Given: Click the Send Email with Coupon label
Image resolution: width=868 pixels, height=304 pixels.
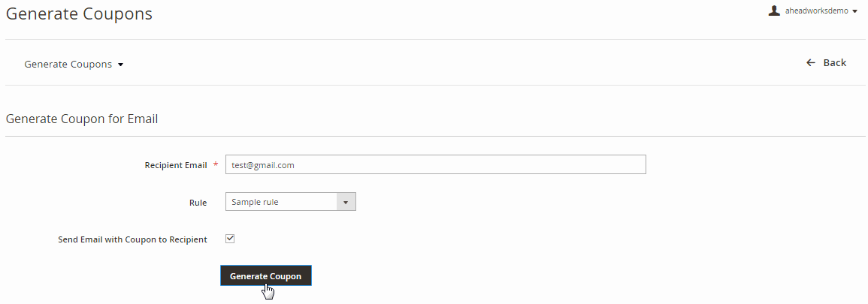Looking at the screenshot, I should pyautogui.click(x=132, y=239).
